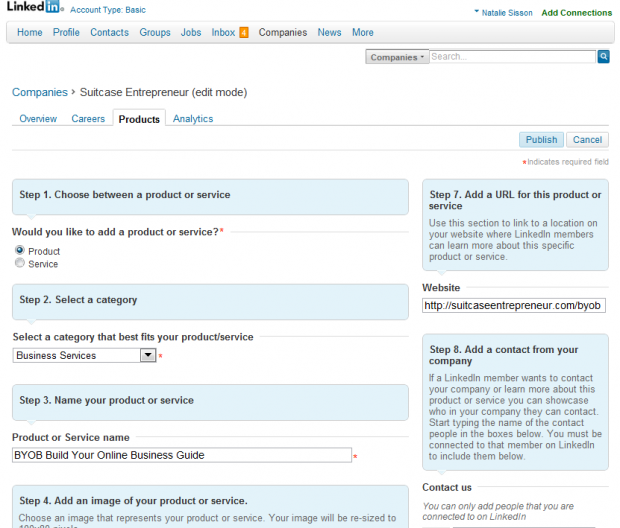This screenshot has width=620, height=528.
Task: Click the LinkedIn logo
Action: tap(33, 7)
